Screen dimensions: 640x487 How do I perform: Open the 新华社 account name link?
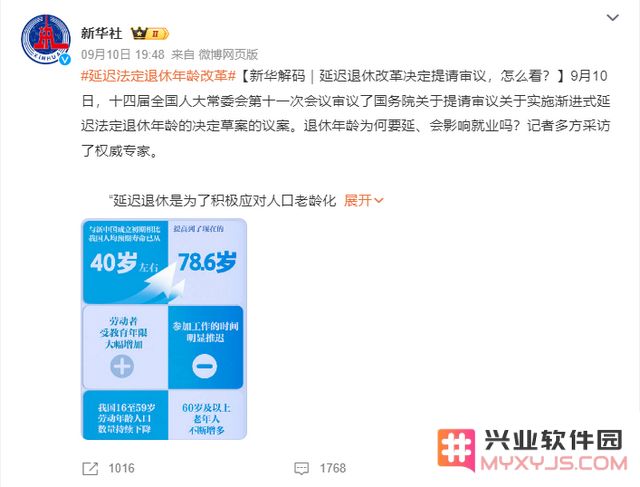point(101,33)
